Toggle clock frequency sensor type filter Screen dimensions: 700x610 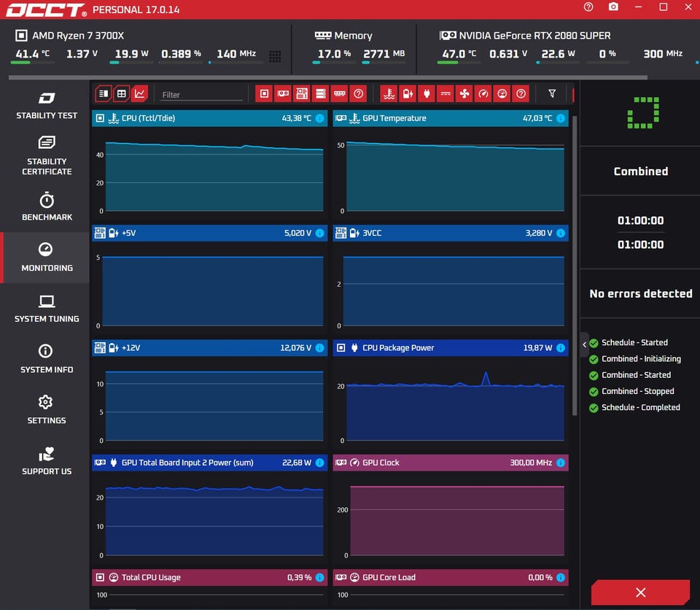tap(483, 94)
